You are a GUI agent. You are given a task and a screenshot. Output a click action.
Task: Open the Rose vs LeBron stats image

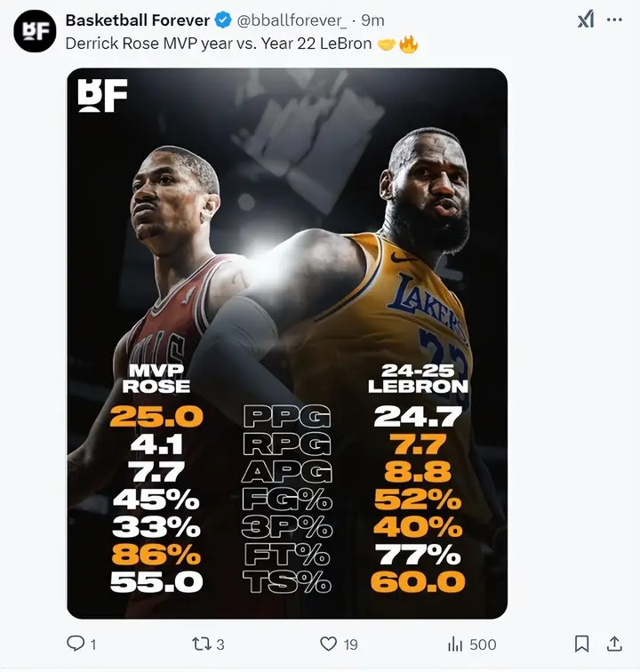pos(287,343)
